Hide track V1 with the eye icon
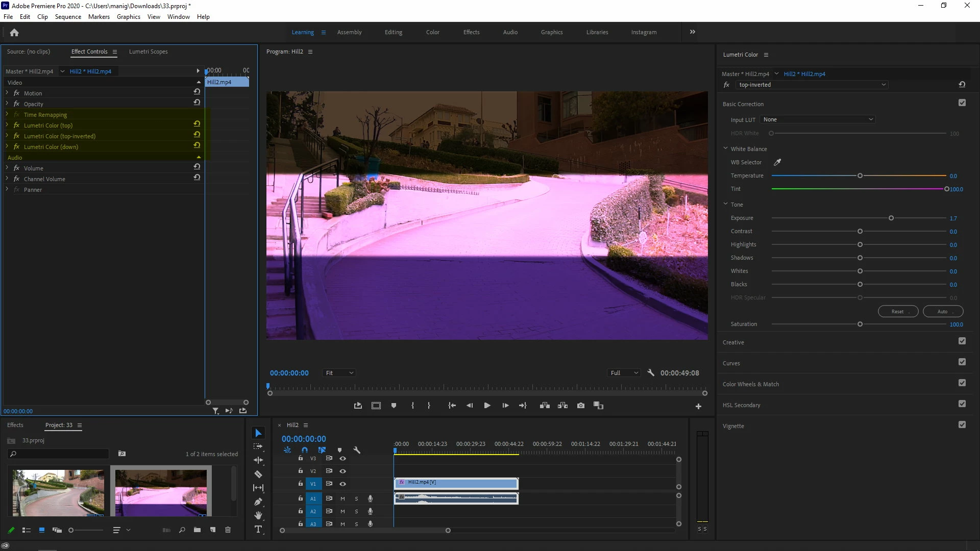Screen dimensions: 980x551 343,484
